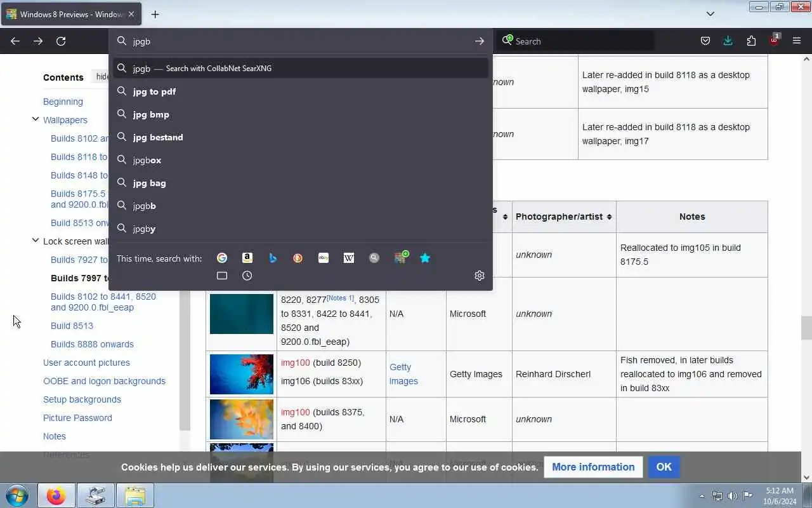This screenshot has width=812, height=508.
Task: Click the volume icon in the system tray
Action: 732,496
